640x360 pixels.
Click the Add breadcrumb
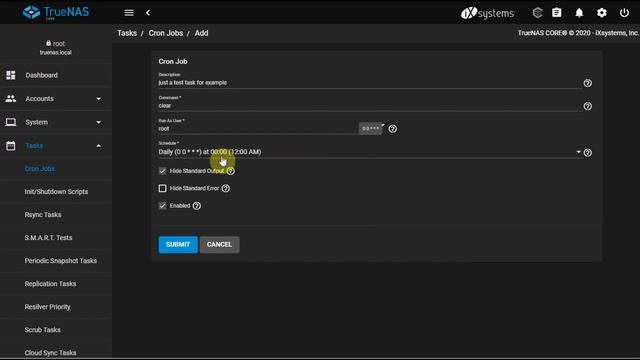pos(201,33)
